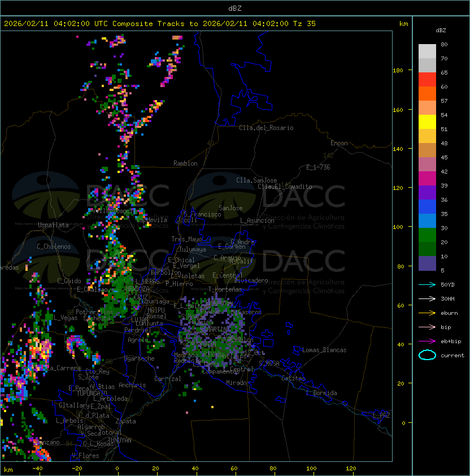Pick the bright green swatch between 30 and 20
470x476 pixels.
[x=427, y=235]
